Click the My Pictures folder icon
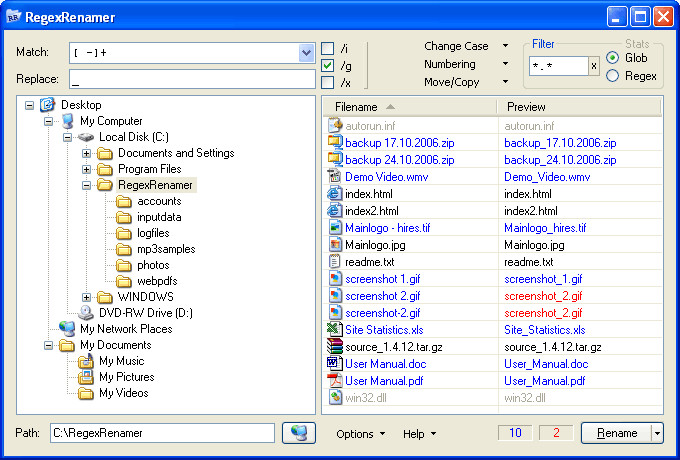The image size is (680, 460). pos(86,377)
